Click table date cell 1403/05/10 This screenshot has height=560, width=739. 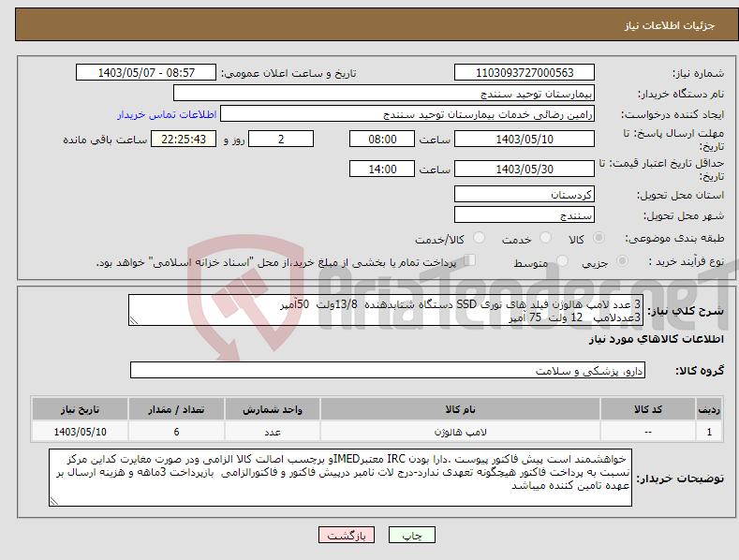click(x=80, y=432)
